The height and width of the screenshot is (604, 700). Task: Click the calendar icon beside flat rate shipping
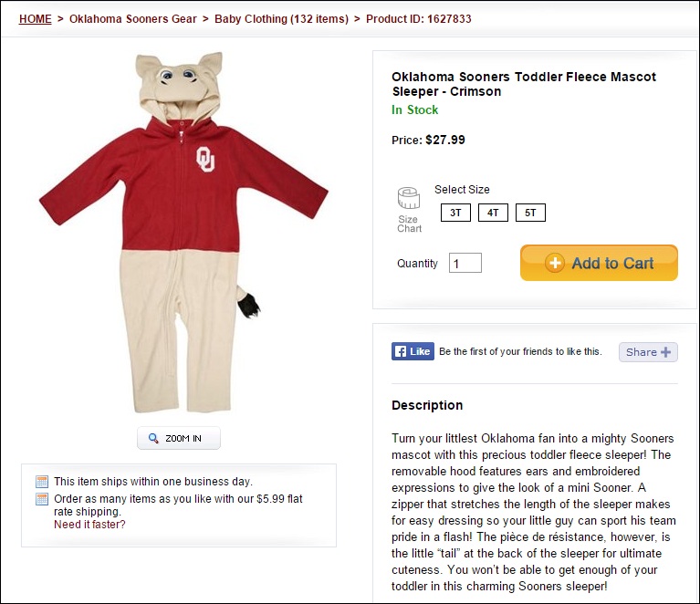tap(42, 499)
